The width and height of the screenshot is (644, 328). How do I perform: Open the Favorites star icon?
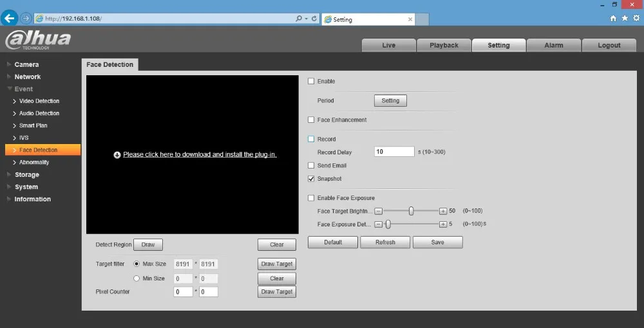(x=625, y=18)
